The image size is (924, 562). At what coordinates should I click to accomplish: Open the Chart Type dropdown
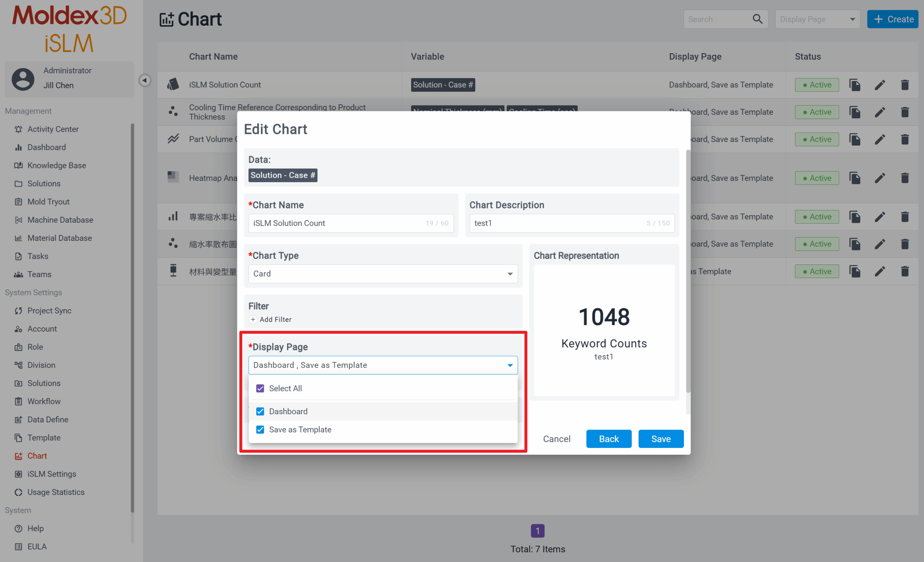point(383,274)
